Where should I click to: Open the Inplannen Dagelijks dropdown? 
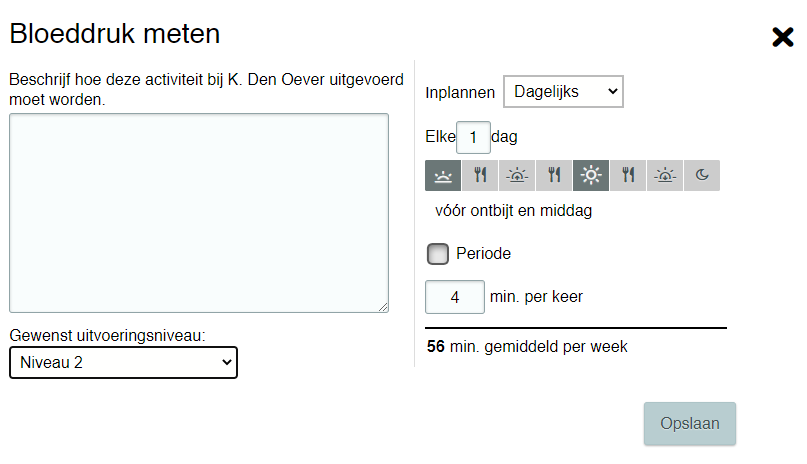[563, 92]
